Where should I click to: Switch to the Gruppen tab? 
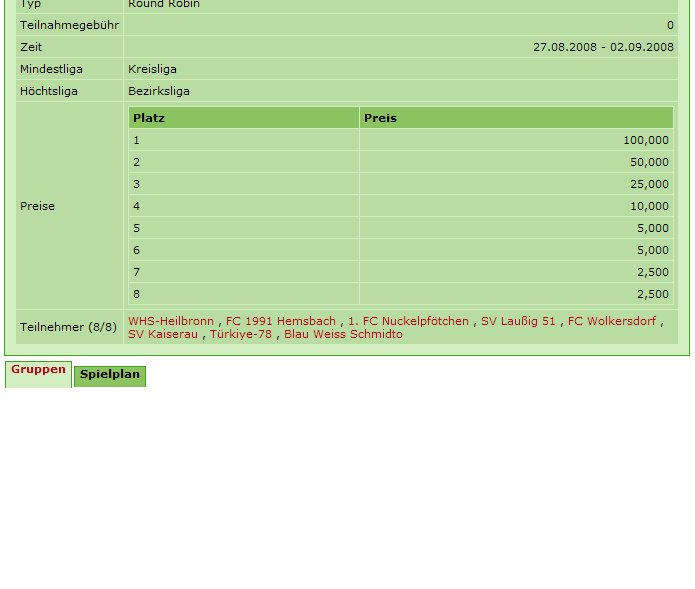[38, 370]
